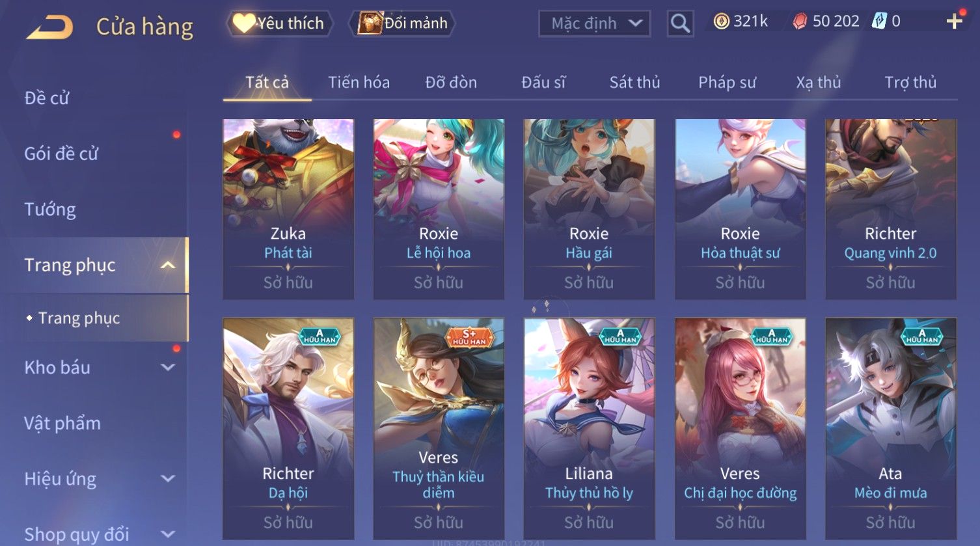
Task: Select Veres Thuỷ thần kiều diễm skin
Action: [439, 429]
